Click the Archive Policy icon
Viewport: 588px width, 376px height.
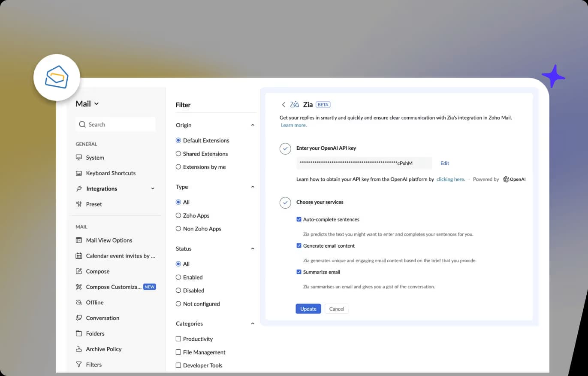[x=79, y=349]
